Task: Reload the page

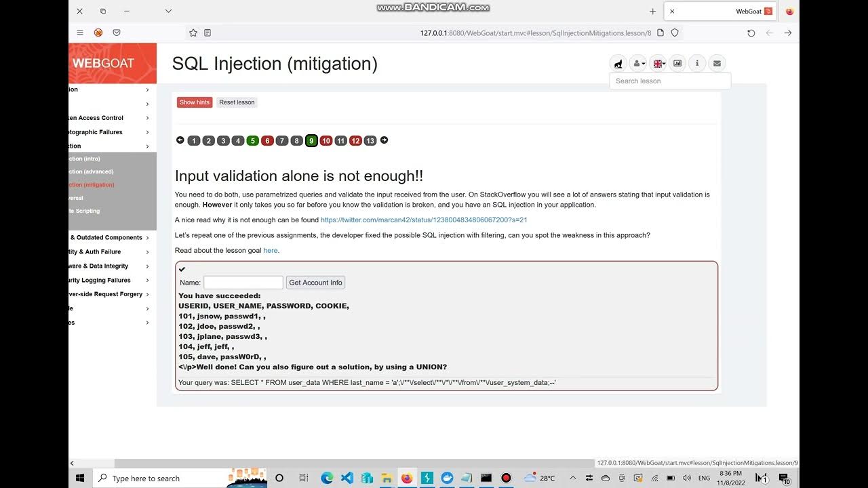Action: pyautogui.click(x=751, y=33)
